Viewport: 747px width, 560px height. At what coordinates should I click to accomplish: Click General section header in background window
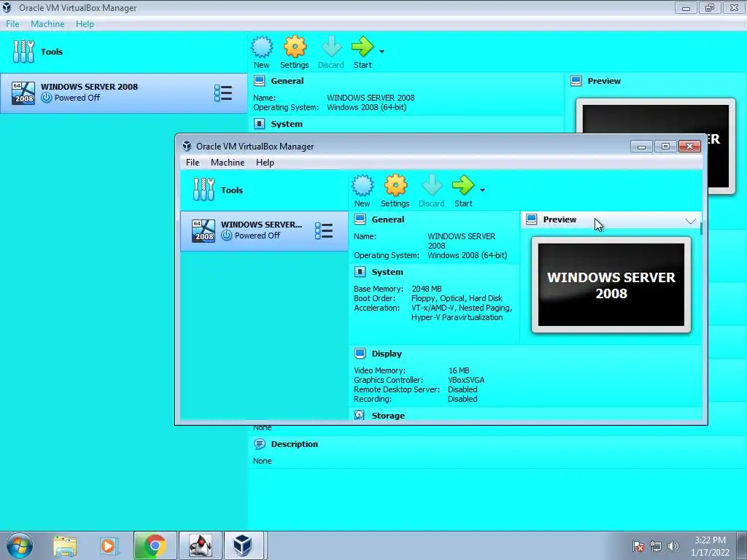coord(287,81)
